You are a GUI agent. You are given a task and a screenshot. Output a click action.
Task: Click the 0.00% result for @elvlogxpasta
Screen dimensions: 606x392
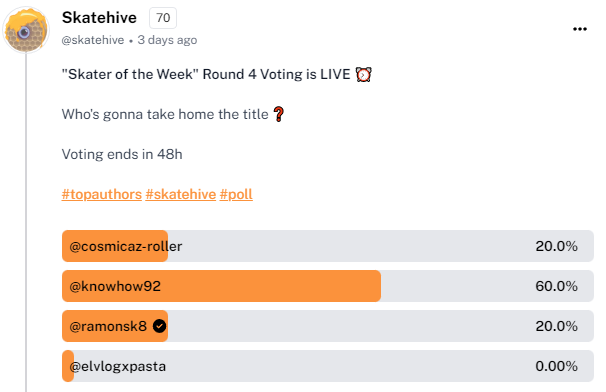(x=556, y=366)
